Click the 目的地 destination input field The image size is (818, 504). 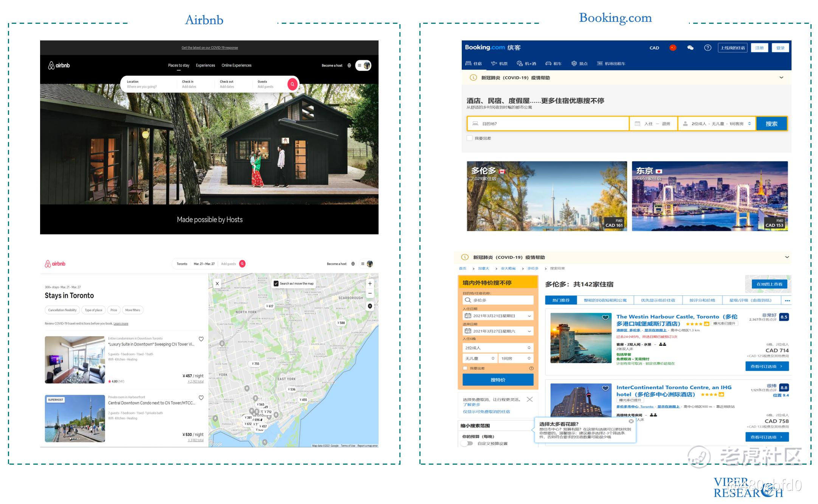click(x=548, y=124)
